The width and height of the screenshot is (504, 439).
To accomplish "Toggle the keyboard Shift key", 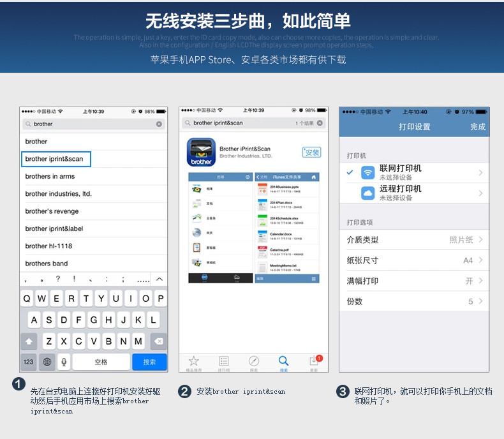I will (x=29, y=341).
